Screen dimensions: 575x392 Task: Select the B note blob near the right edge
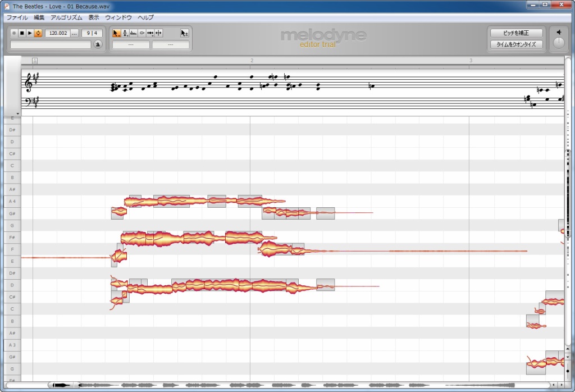pyautogui.click(x=536, y=325)
